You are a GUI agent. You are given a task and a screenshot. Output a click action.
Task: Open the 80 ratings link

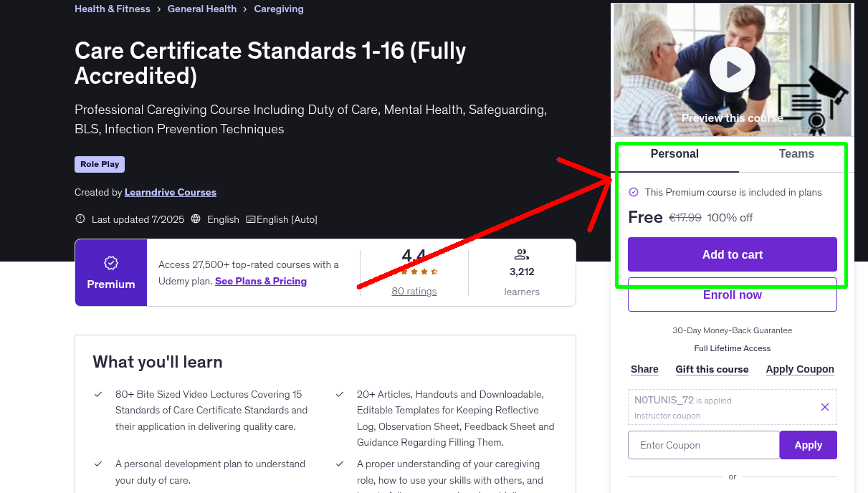[414, 291]
